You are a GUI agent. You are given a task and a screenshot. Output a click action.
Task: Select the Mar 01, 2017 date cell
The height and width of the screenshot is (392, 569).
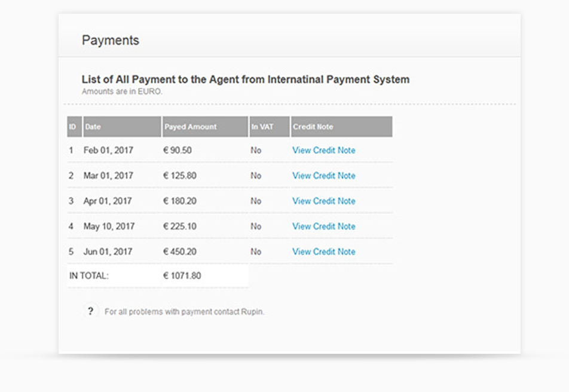tap(109, 176)
